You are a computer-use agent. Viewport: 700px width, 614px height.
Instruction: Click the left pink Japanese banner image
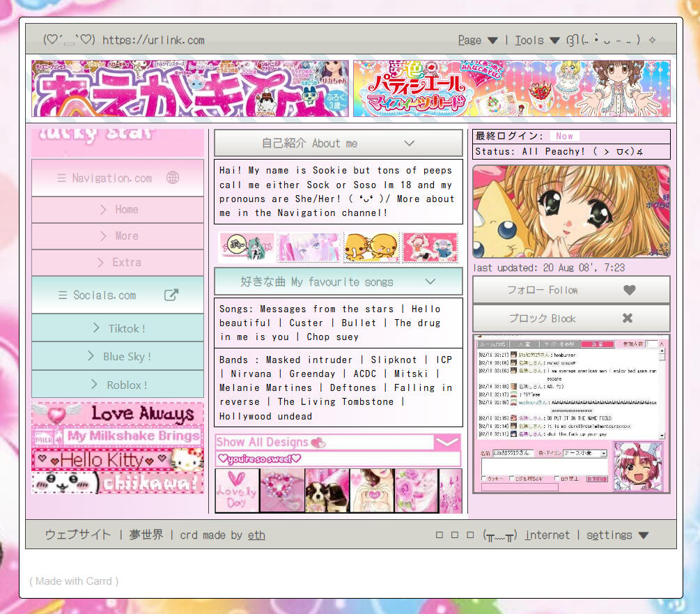(190, 89)
